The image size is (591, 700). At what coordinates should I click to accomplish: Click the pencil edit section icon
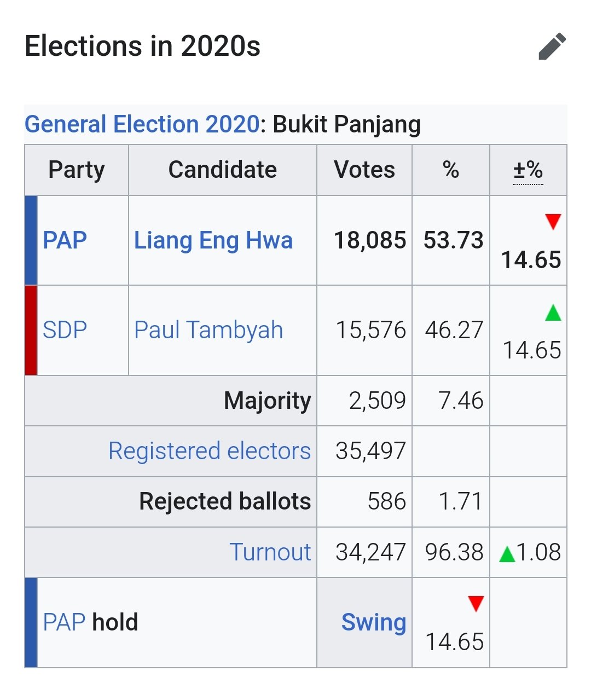tap(552, 47)
